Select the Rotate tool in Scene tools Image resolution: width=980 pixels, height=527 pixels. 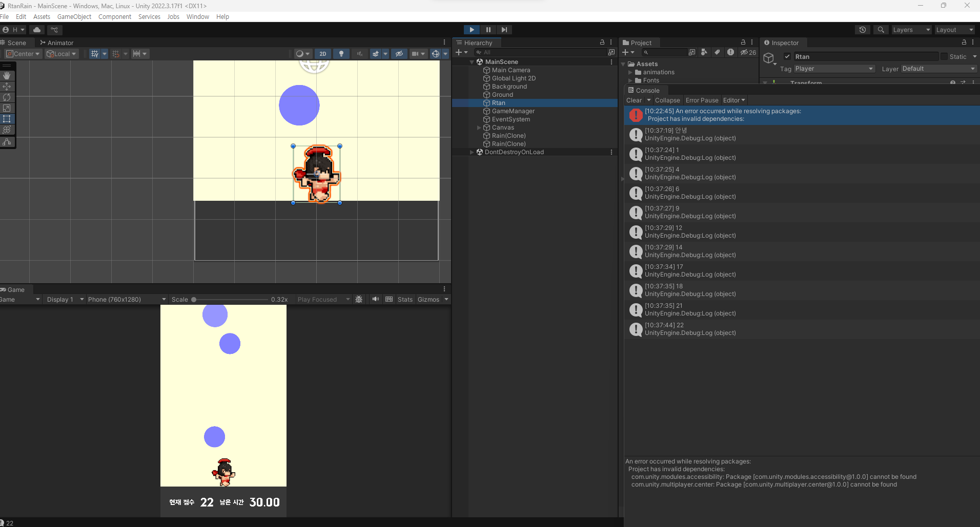[7, 97]
